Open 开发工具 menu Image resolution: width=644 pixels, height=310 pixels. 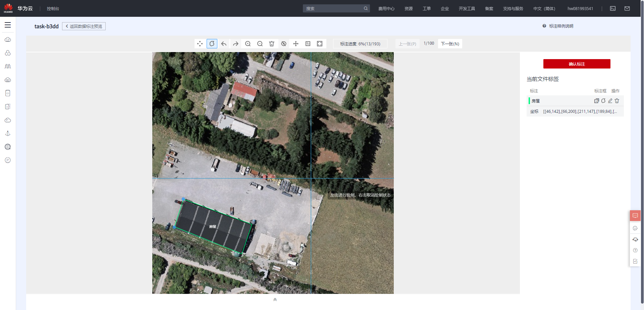(x=467, y=9)
